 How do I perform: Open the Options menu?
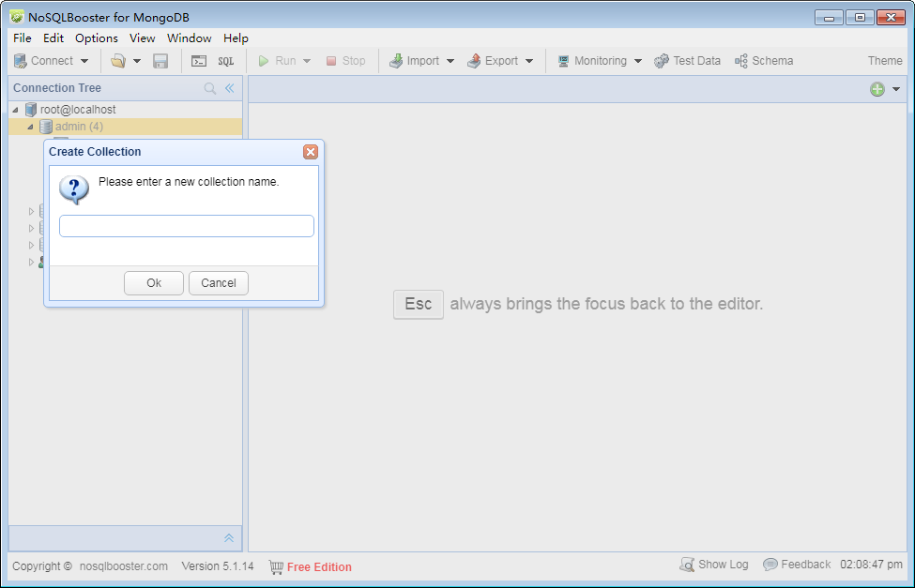96,38
